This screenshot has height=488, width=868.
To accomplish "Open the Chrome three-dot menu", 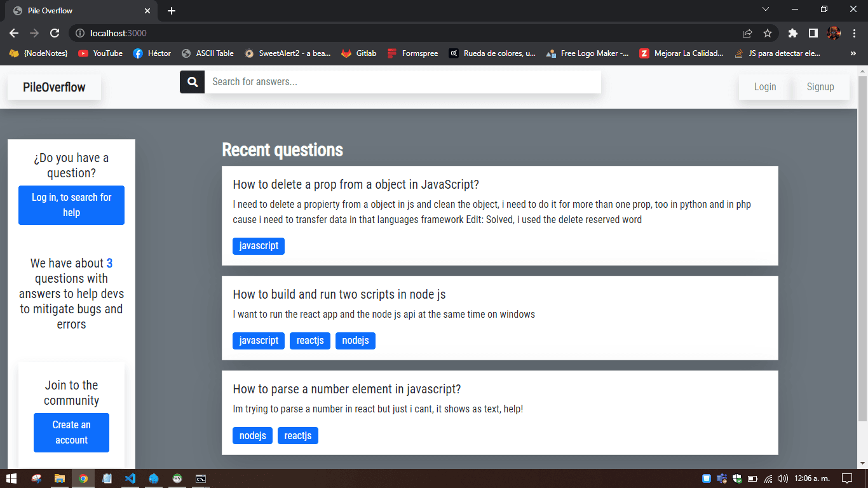I will (854, 33).
